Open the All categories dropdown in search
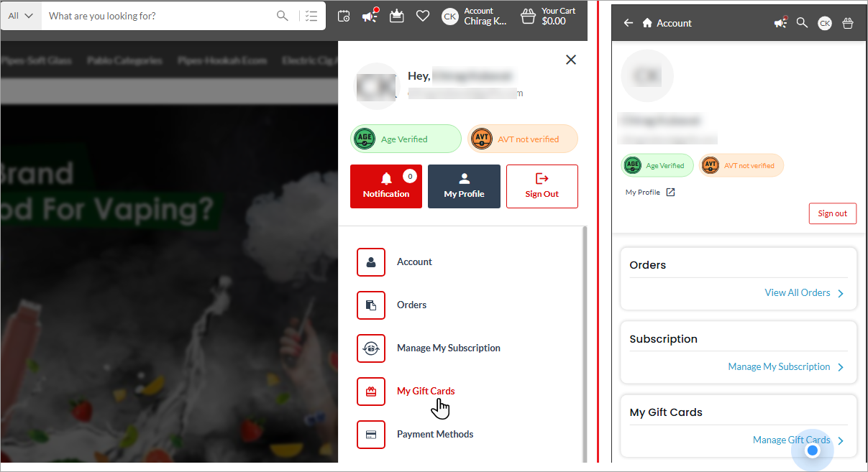This screenshot has width=868, height=472. pyautogui.click(x=20, y=16)
